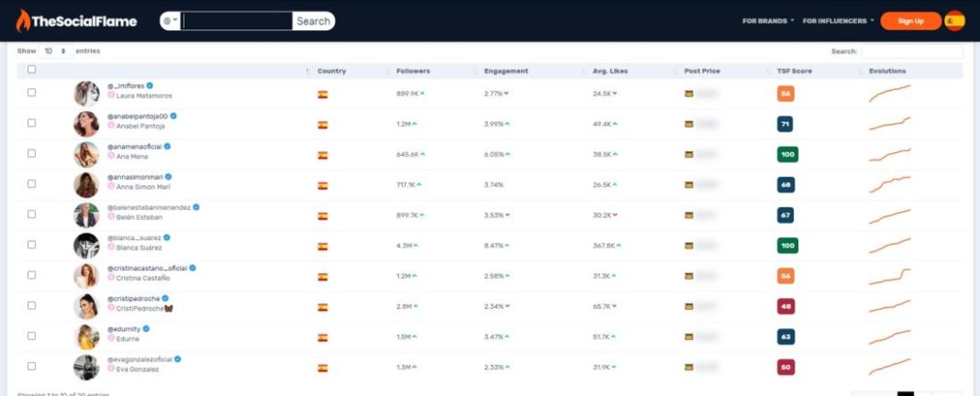Click TSF score badge 56 for Laura Matamoros
The width and height of the screenshot is (980, 396).
tap(785, 93)
